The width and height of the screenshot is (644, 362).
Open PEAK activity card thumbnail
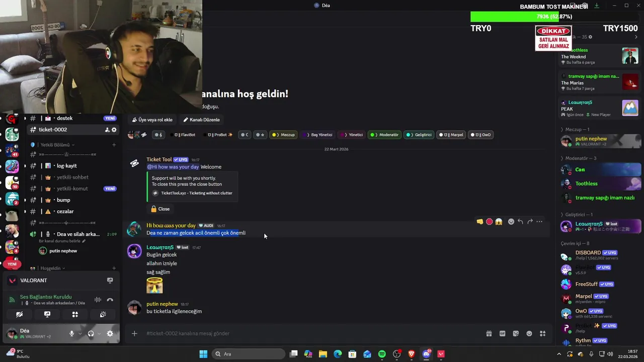coord(630,108)
